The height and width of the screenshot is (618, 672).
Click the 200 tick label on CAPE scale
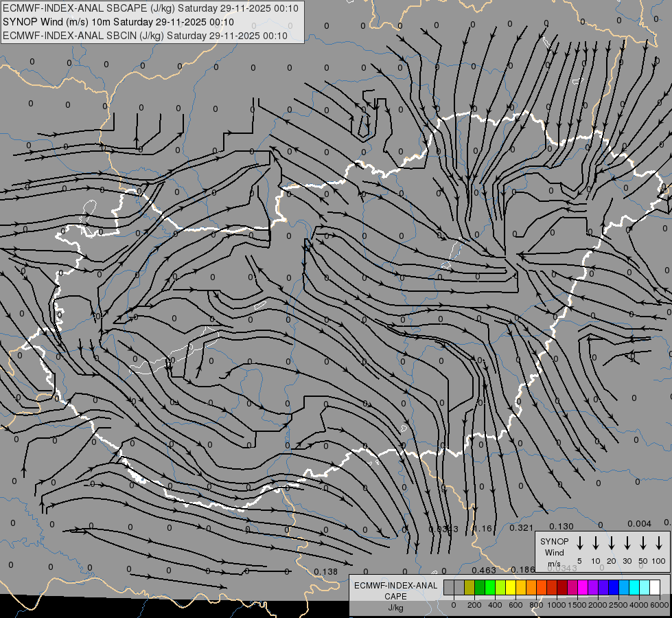474,605
